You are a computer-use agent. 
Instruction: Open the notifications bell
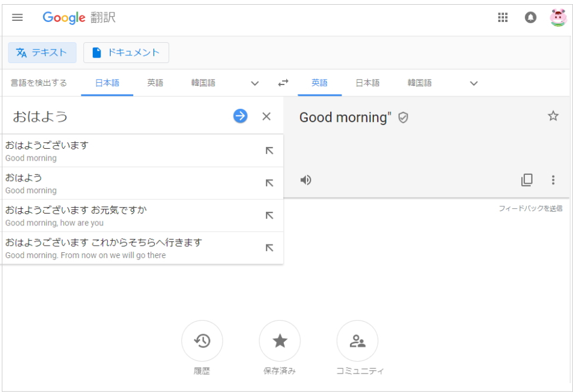(x=530, y=18)
